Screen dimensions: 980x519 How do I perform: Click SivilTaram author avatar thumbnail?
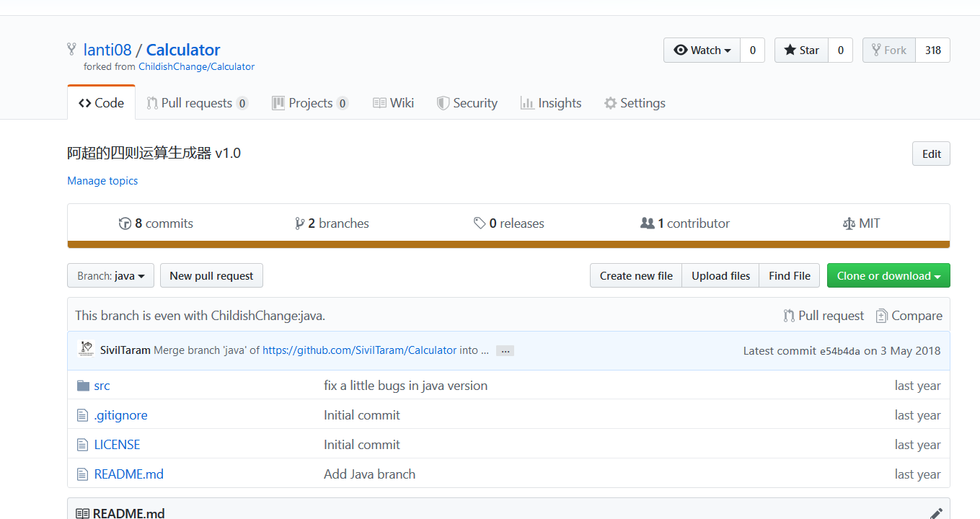pos(86,349)
